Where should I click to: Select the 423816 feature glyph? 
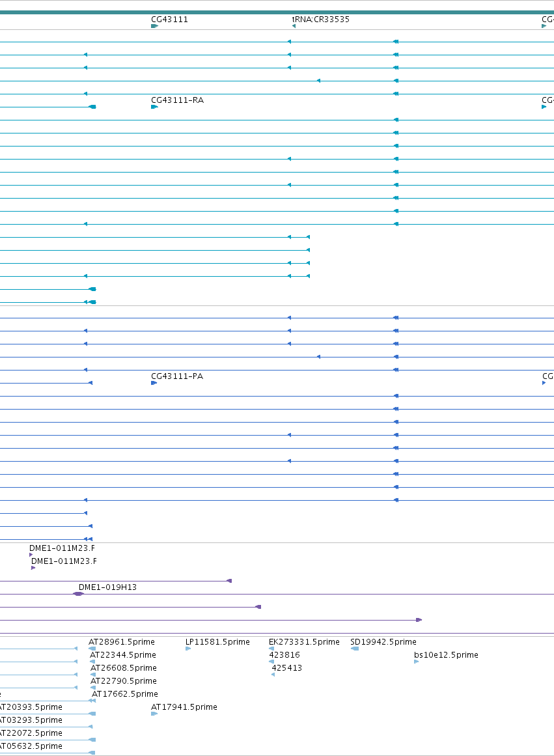pyautogui.click(x=271, y=662)
